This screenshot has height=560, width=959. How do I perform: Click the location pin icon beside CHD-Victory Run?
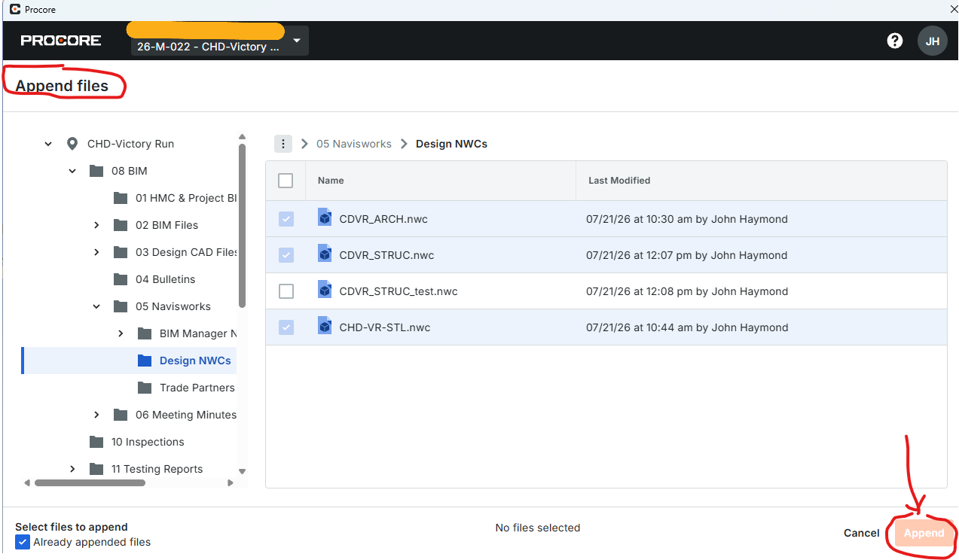(x=72, y=144)
